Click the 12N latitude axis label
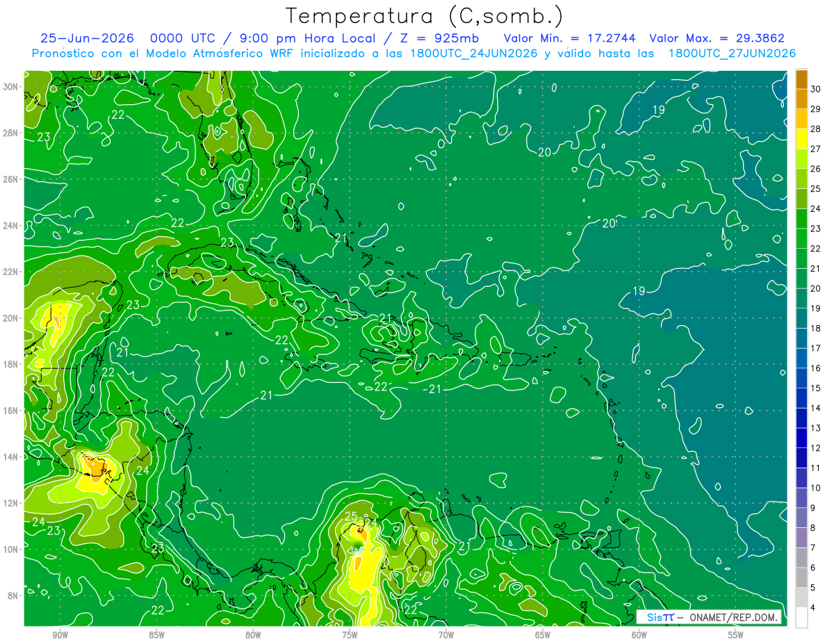 point(10,503)
